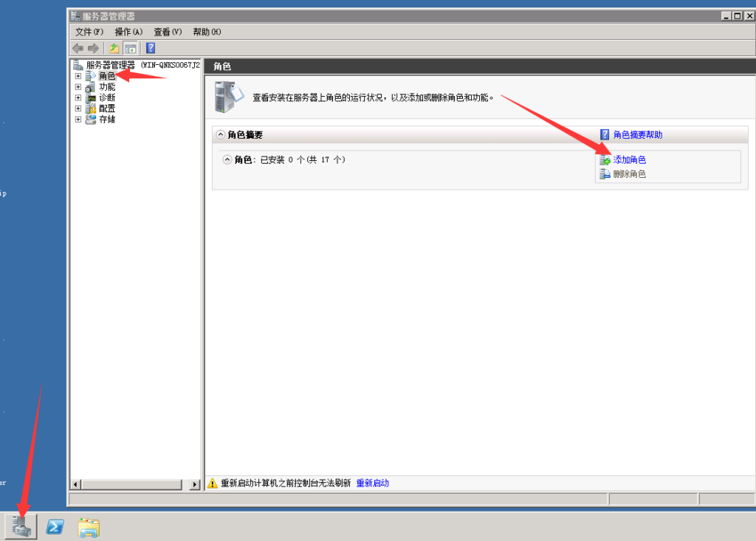Click the 添加角色 link
This screenshot has height=541, width=756.
[x=629, y=160]
